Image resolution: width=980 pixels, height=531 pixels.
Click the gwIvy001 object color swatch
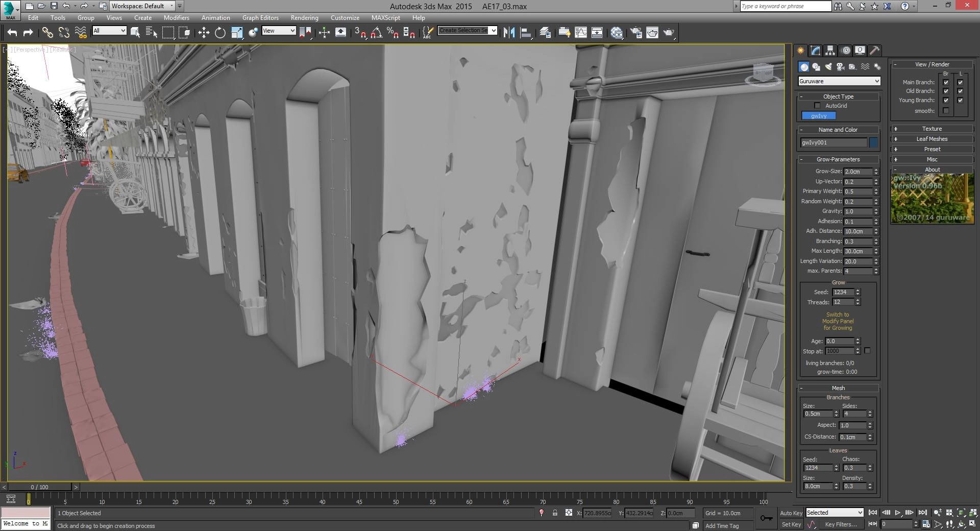point(874,142)
